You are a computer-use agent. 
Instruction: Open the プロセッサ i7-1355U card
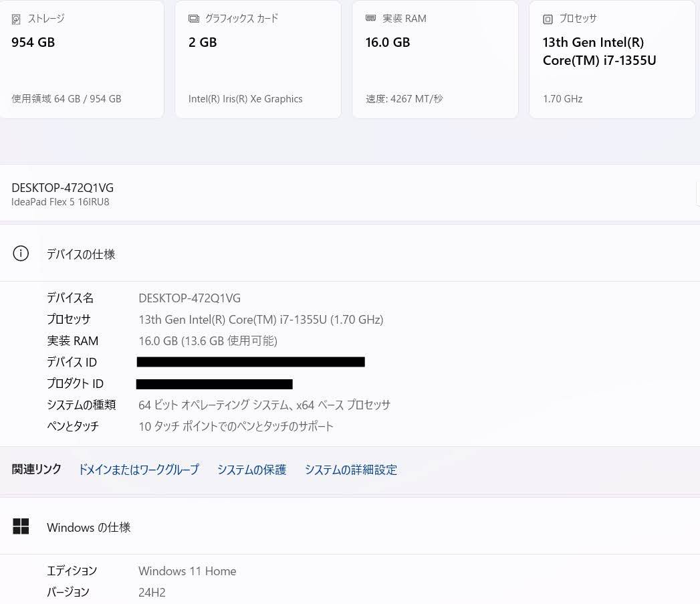click(x=612, y=60)
